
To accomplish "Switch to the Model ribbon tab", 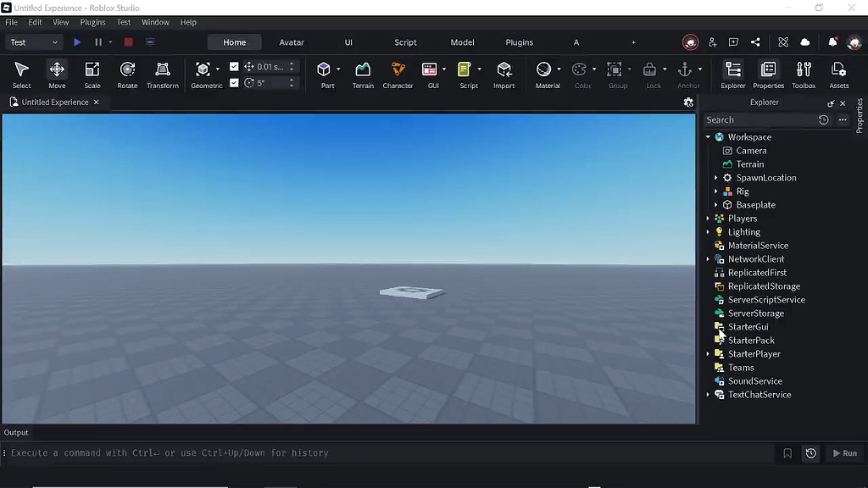I will 462,42.
